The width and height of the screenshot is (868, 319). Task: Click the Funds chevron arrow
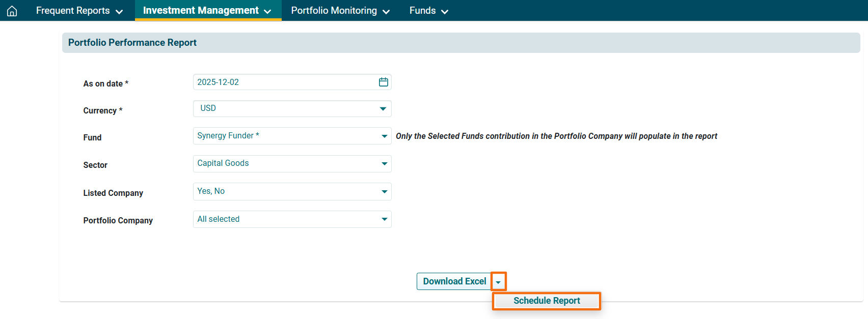(445, 12)
